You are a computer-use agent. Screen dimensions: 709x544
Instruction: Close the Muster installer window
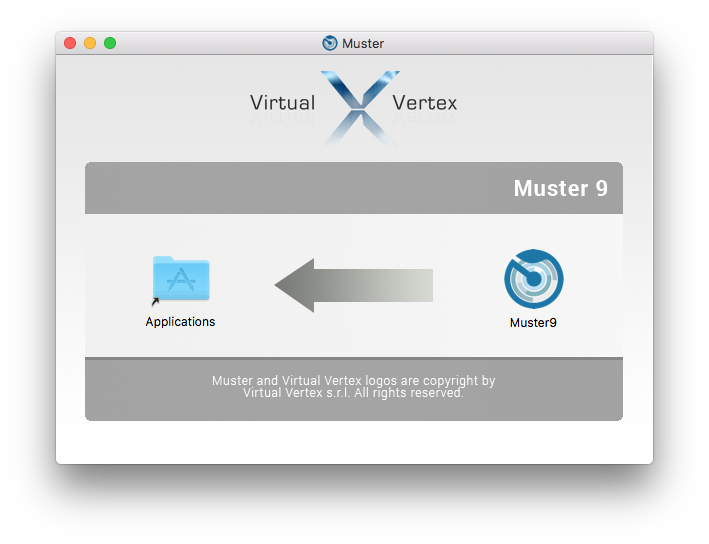(70, 43)
